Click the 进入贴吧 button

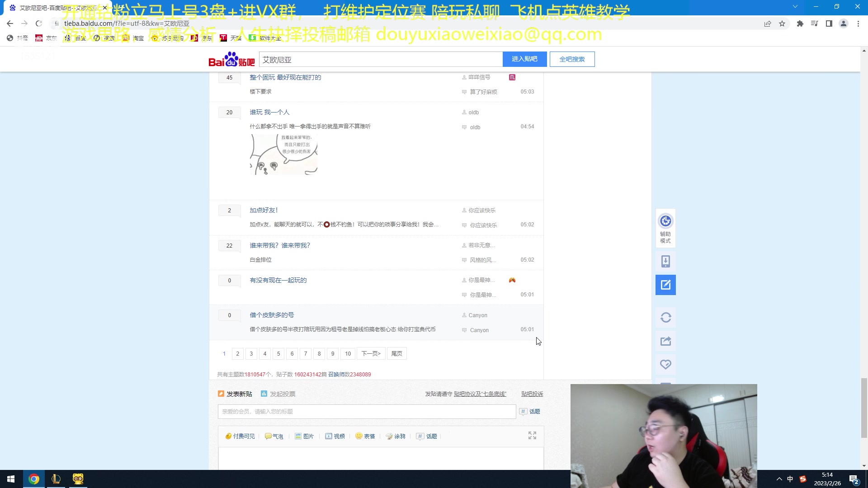(x=524, y=59)
